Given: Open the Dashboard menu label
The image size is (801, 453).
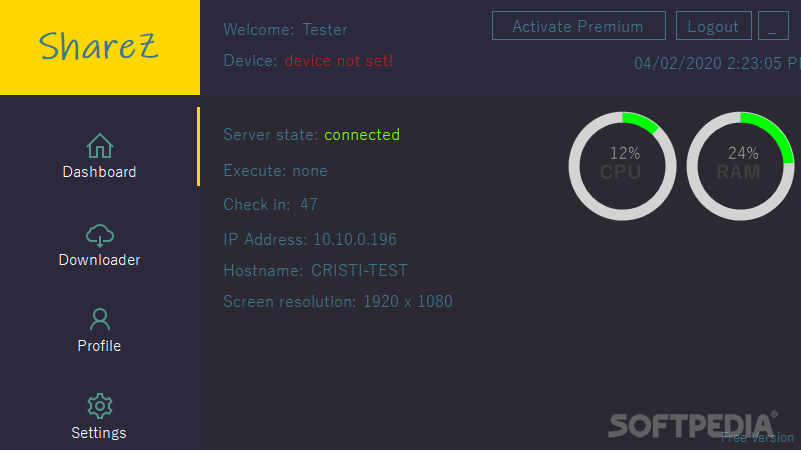Looking at the screenshot, I should click(x=99, y=172).
